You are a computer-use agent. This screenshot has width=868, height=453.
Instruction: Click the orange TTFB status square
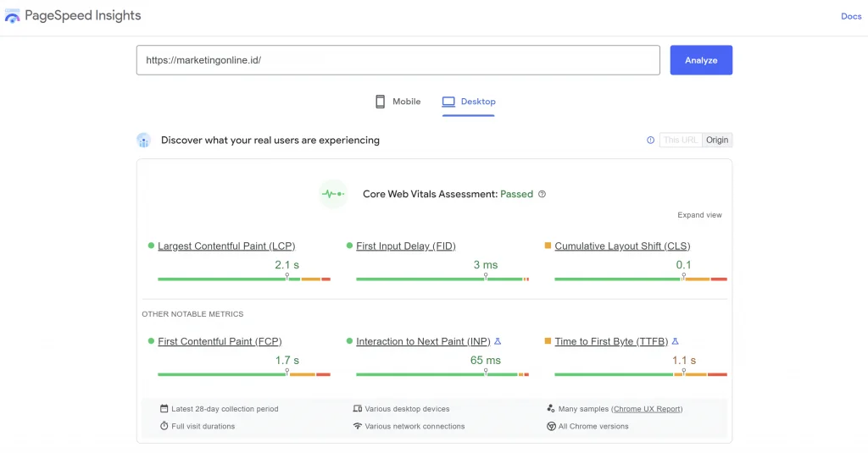pos(548,341)
